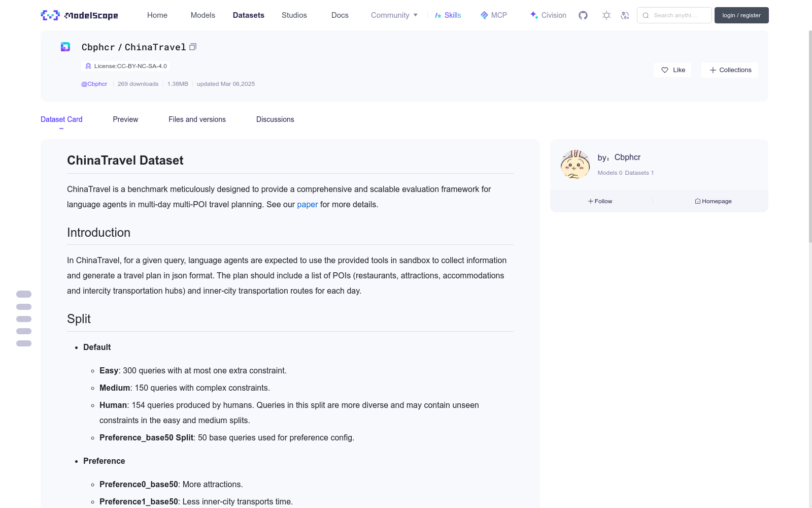
Task: Click the License:CC-BY-NC-SA-4.0 badge
Action: [x=125, y=66]
